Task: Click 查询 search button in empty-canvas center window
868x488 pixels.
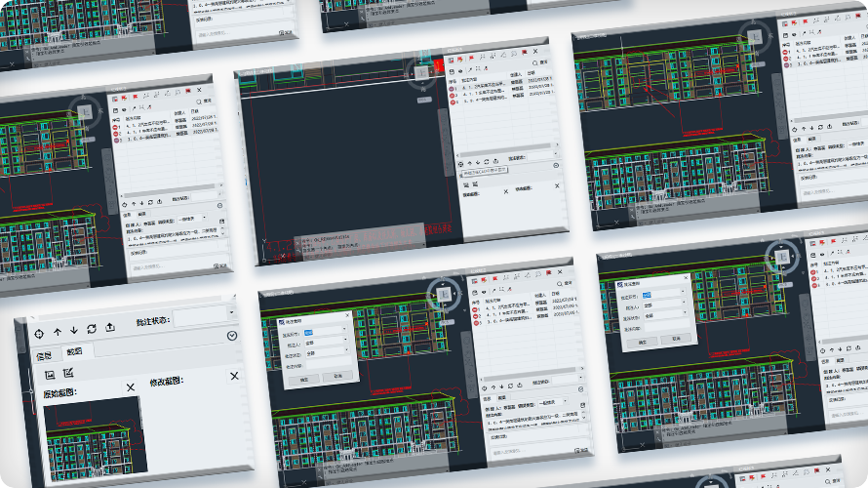Action: (539, 62)
